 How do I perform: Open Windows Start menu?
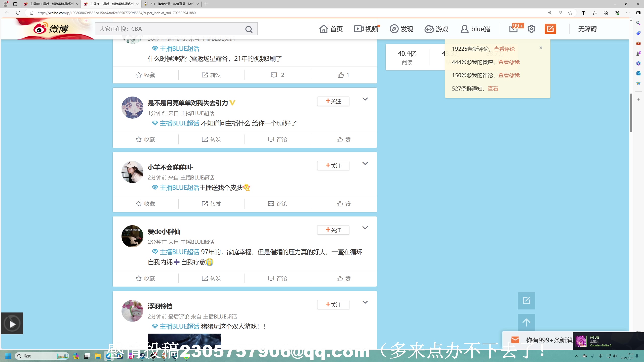[8, 356]
